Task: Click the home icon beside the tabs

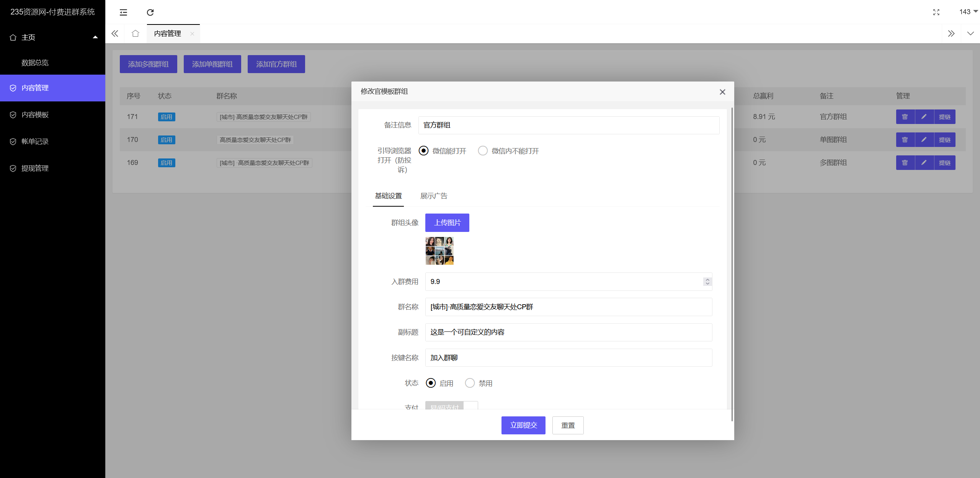Action: tap(135, 33)
